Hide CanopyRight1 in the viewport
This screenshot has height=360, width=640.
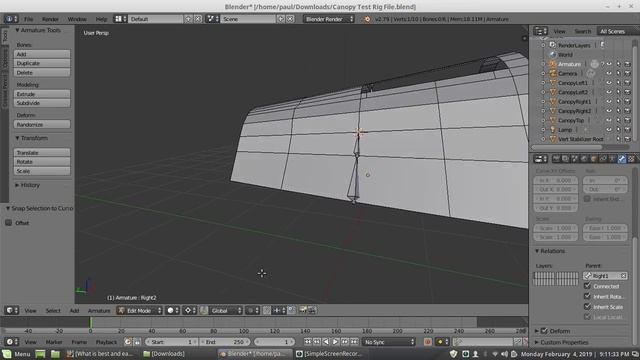(609, 102)
